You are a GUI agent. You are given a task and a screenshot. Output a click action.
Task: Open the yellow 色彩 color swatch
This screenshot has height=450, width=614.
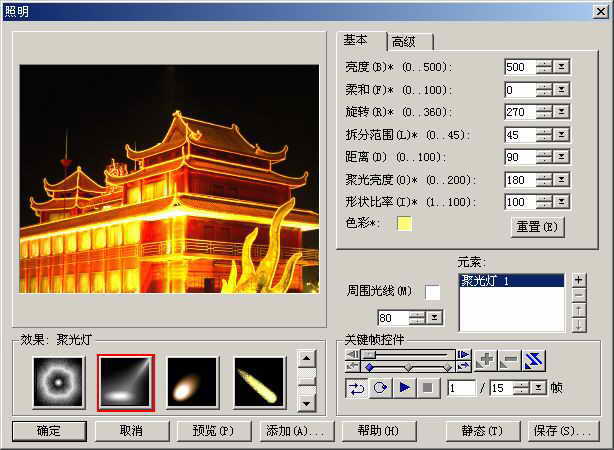pyautogui.click(x=404, y=223)
